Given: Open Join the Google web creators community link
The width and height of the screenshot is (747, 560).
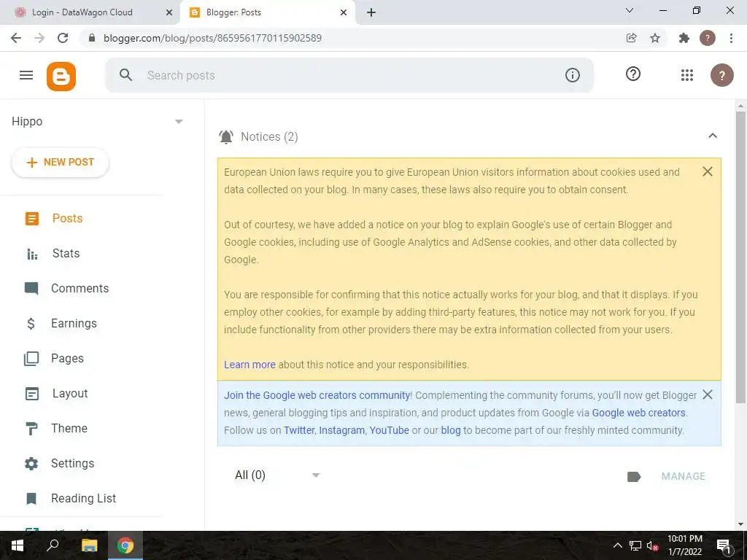Looking at the screenshot, I should click(317, 395).
